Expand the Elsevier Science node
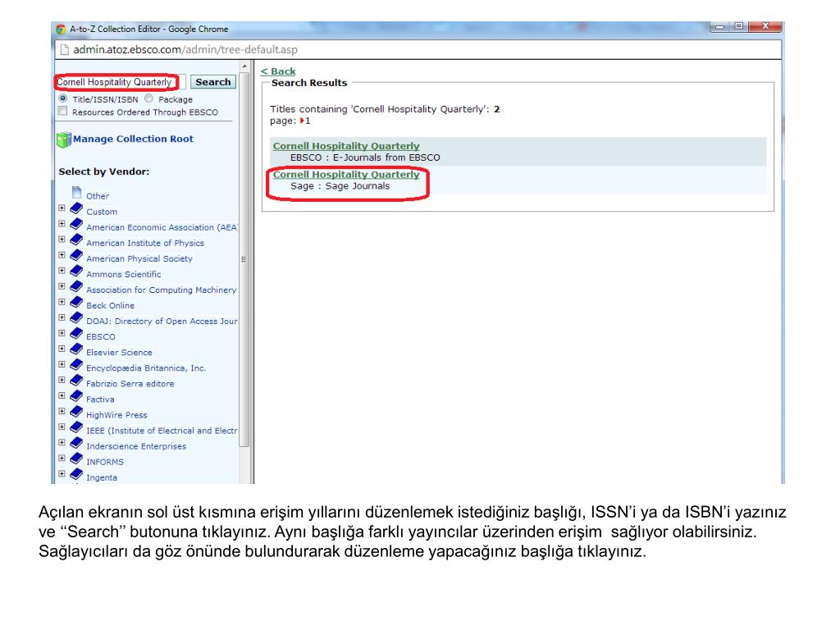The width and height of the screenshot is (840, 630). click(62, 348)
